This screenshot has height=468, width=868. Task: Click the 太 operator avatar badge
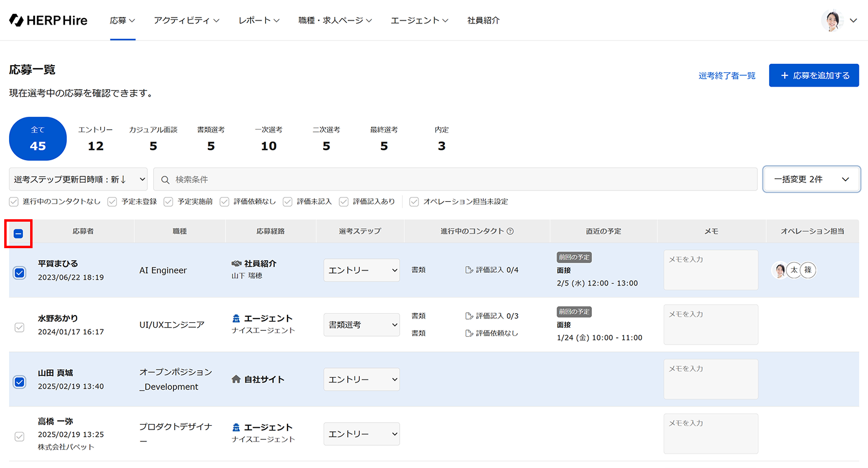(x=794, y=270)
